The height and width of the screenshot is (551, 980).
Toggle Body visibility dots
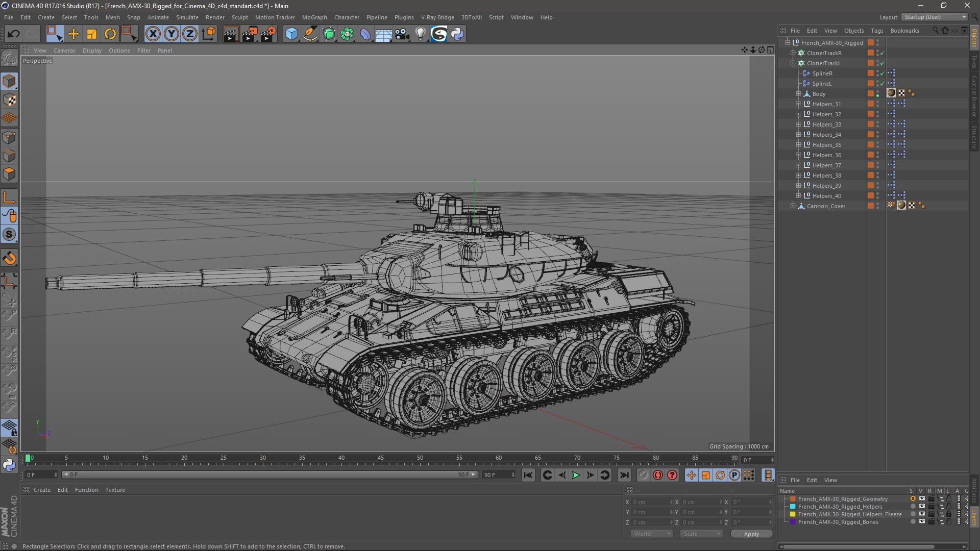877,94
